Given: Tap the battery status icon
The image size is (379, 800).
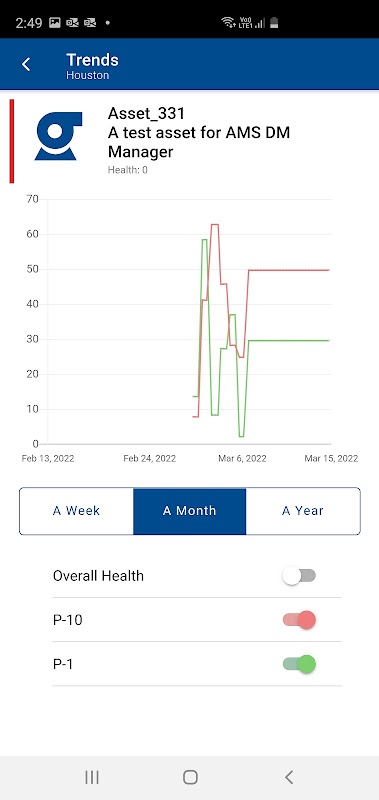Looking at the screenshot, I should tap(274, 22).
